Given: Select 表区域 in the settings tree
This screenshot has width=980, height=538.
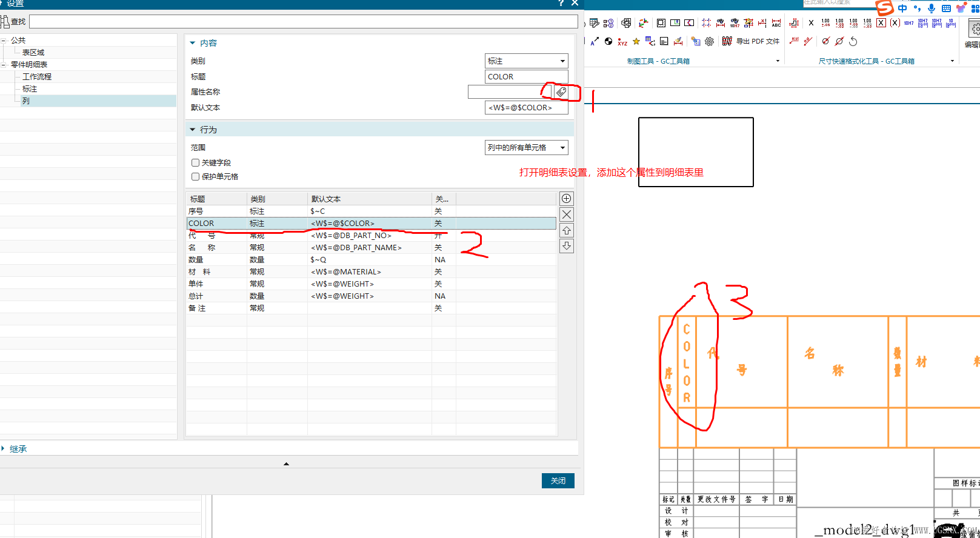Looking at the screenshot, I should [33, 53].
